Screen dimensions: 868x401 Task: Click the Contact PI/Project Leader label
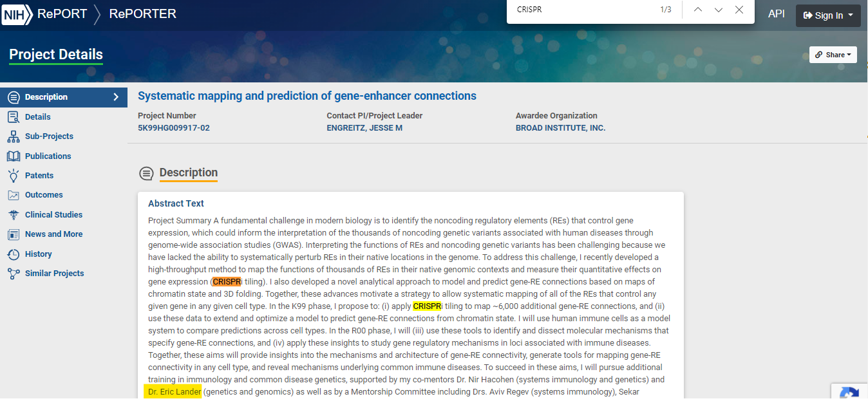(374, 116)
